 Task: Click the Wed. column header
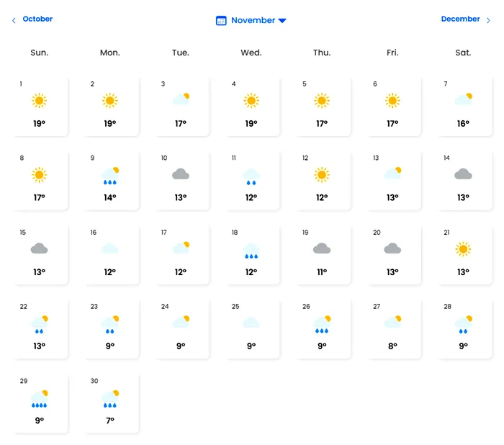tap(251, 53)
